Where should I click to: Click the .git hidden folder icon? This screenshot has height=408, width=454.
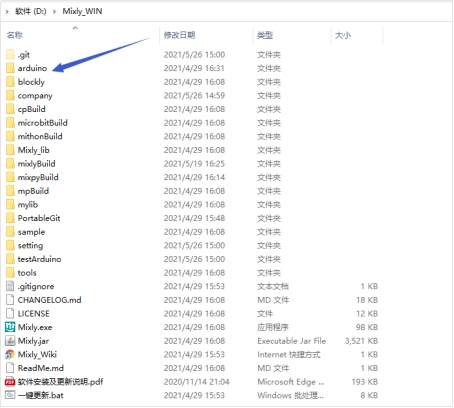(x=10, y=54)
